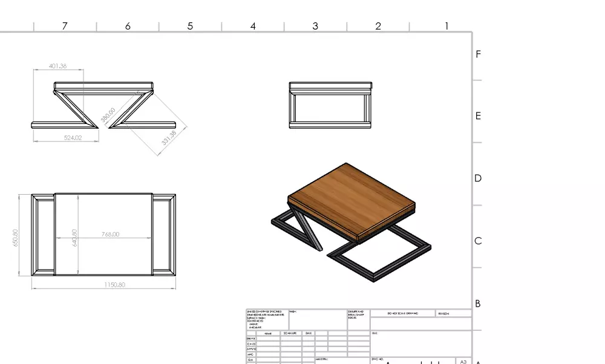The height and width of the screenshot is (364, 605).
Task: Click the Z-leg front view drawing
Action: [x=103, y=105]
